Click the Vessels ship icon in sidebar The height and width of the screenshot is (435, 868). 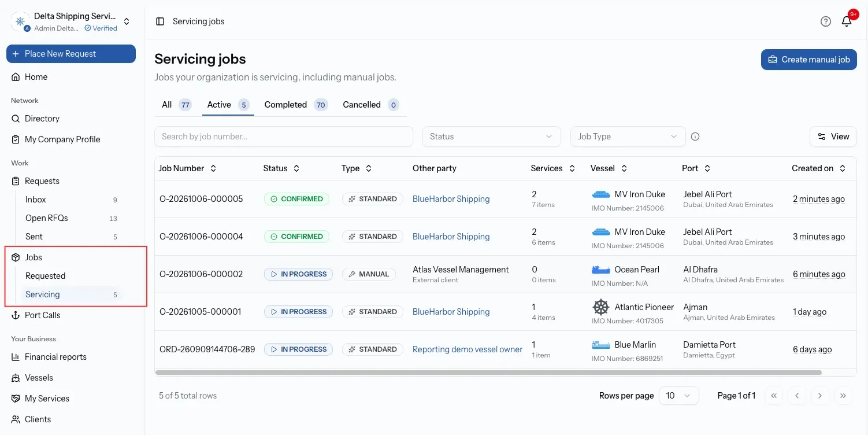pos(16,378)
